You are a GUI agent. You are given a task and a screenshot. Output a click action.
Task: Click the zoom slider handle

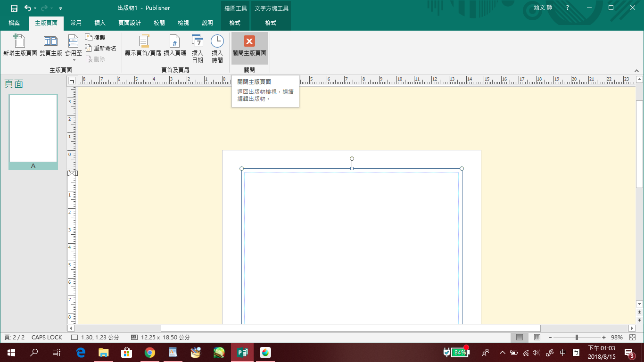pyautogui.click(x=577, y=337)
